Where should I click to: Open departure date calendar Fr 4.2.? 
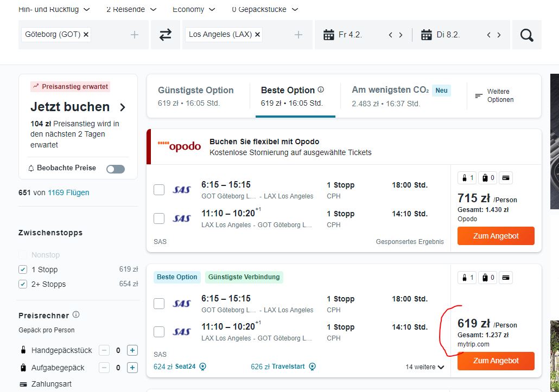[342, 35]
